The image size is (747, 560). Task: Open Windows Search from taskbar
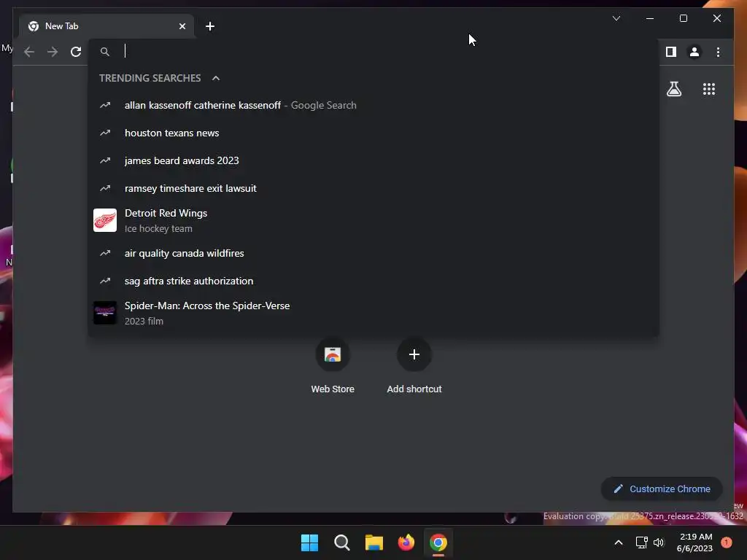click(x=341, y=542)
